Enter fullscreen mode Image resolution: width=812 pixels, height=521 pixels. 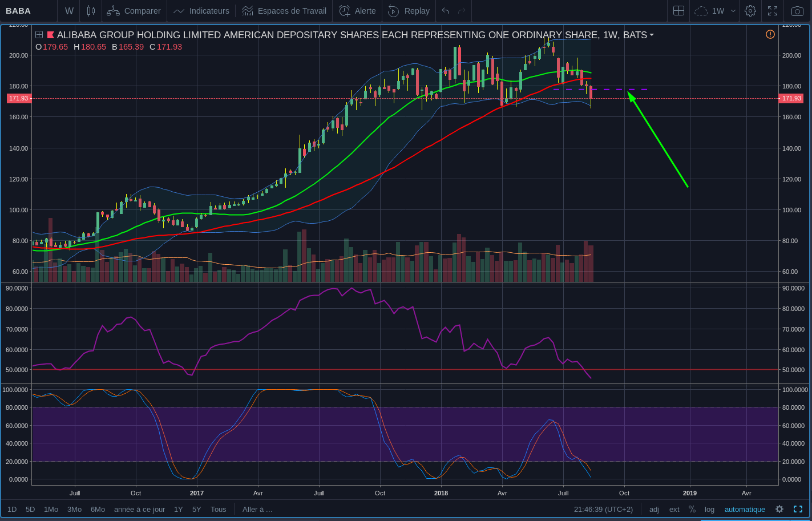(773, 11)
